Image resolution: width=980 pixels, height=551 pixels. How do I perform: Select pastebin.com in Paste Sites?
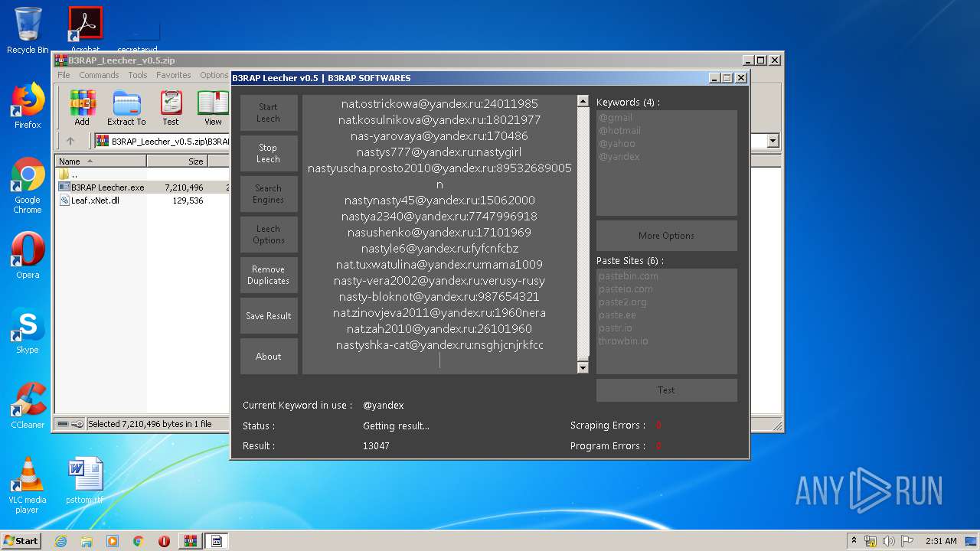628,276
